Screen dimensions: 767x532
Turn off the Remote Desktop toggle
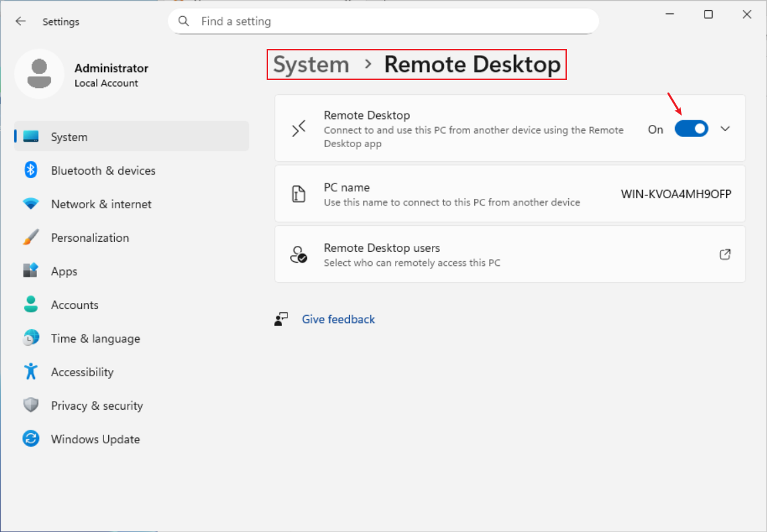pos(691,129)
